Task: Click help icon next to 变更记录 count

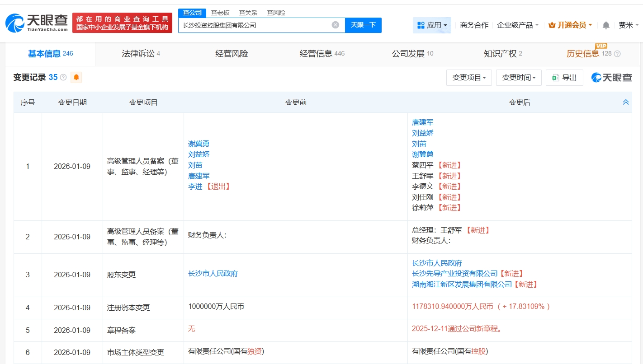Action: coord(63,77)
